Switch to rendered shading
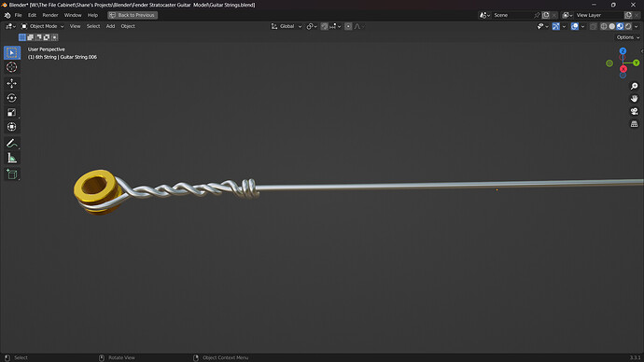 pyautogui.click(x=628, y=26)
